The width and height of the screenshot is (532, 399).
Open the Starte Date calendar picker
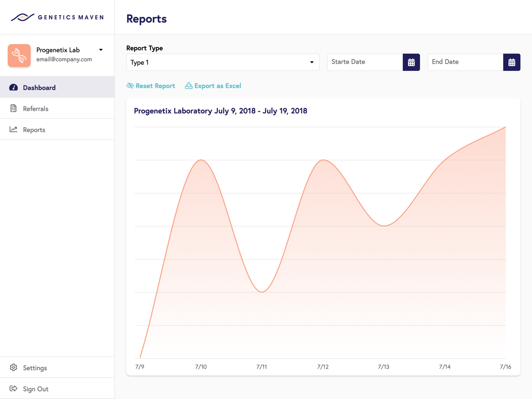(x=411, y=62)
